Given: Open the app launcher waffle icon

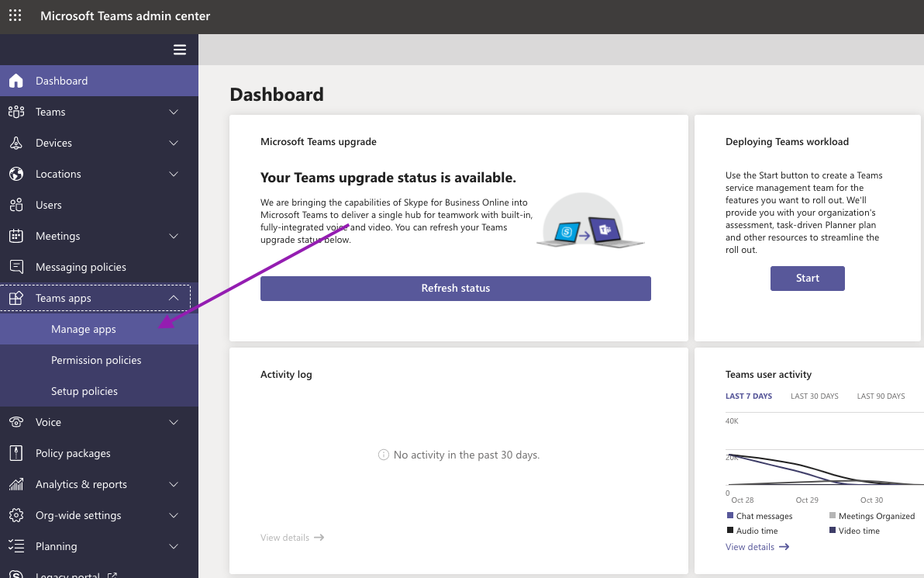Looking at the screenshot, I should pyautogui.click(x=16, y=16).
